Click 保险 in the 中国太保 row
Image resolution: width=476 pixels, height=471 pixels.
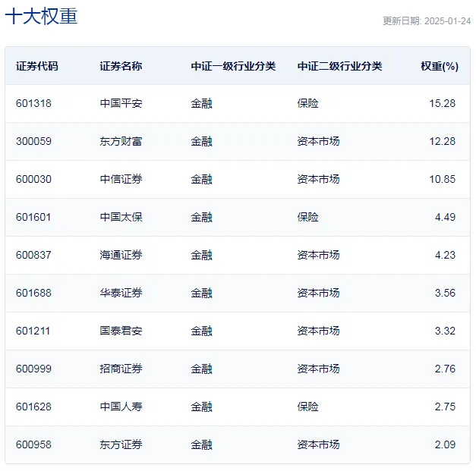click(x=307, y=217)
